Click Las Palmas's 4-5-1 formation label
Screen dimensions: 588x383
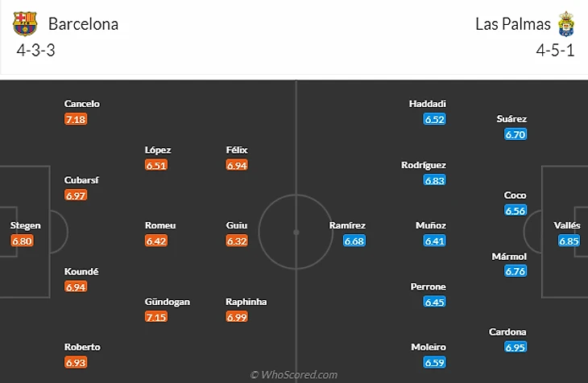click(x=553, y=49)
